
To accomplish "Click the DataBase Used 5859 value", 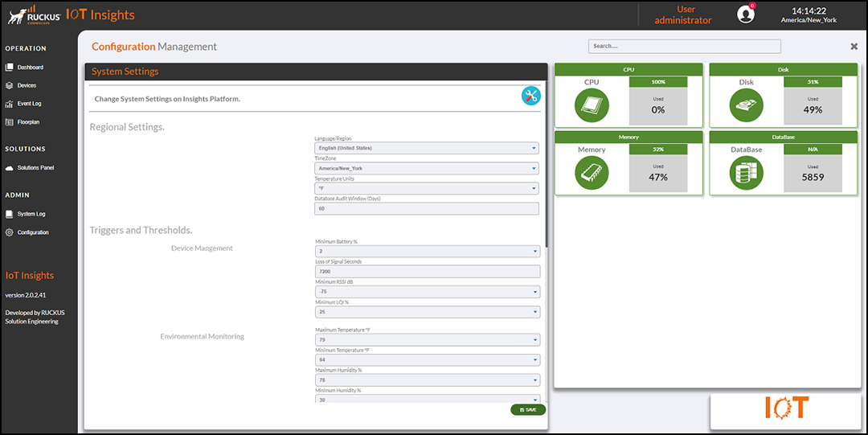I will click(813, 178).
